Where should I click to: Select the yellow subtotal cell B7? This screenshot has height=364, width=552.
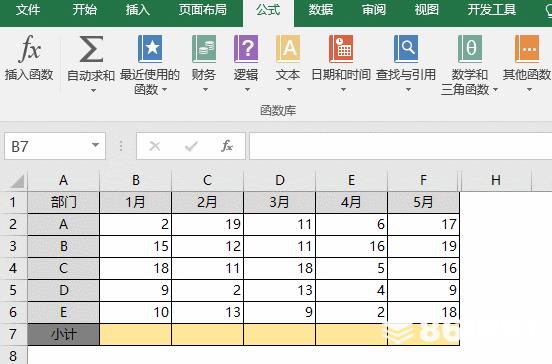coord(136,334)
